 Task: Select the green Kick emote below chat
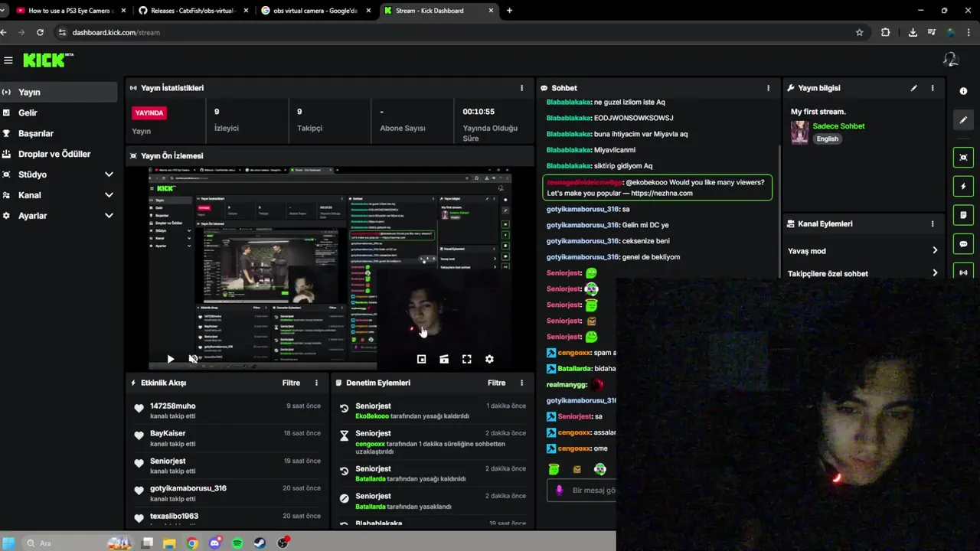[x=554, y=469]
